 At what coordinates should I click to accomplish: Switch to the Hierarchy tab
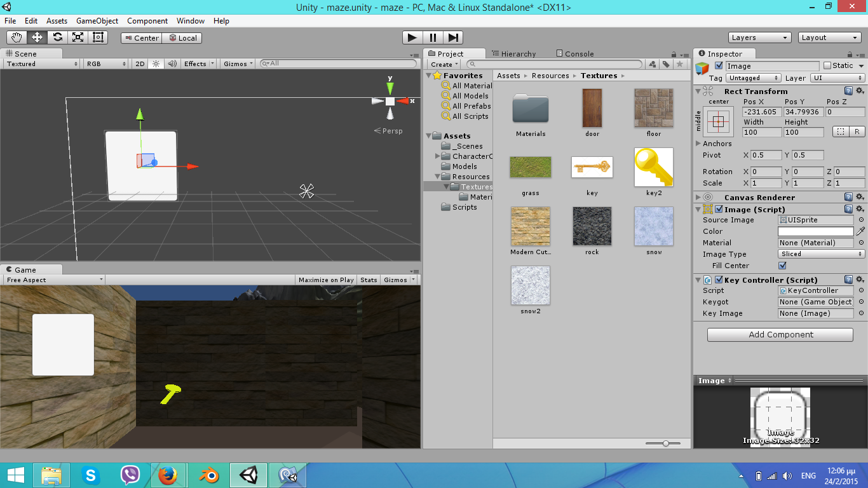click(x=513, y=54)
